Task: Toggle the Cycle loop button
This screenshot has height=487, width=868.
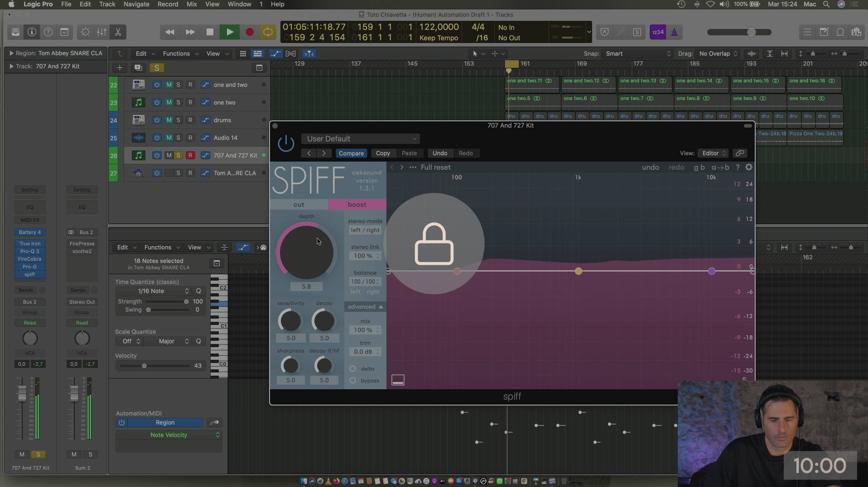Action: [268, 32]
